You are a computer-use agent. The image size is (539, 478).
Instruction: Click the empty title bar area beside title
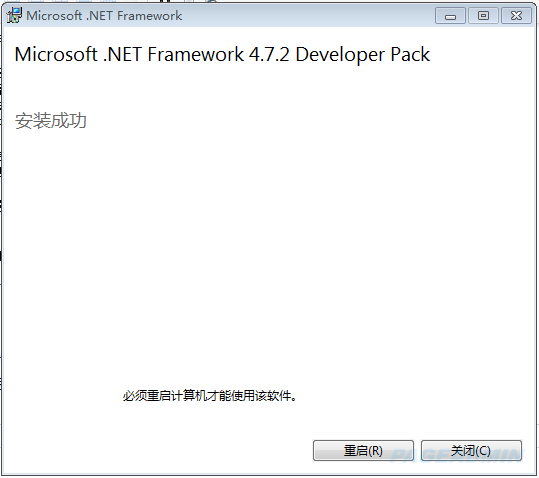pyautogui.click(x=308, y=16)
